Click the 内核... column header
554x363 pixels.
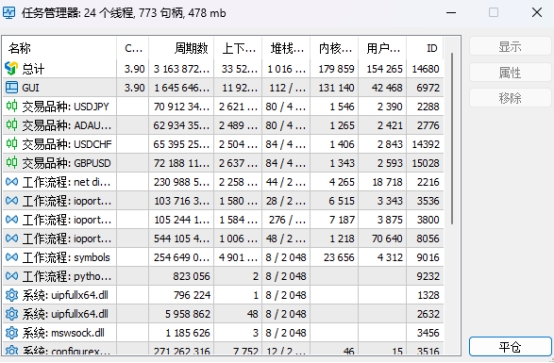pos(334,48)
